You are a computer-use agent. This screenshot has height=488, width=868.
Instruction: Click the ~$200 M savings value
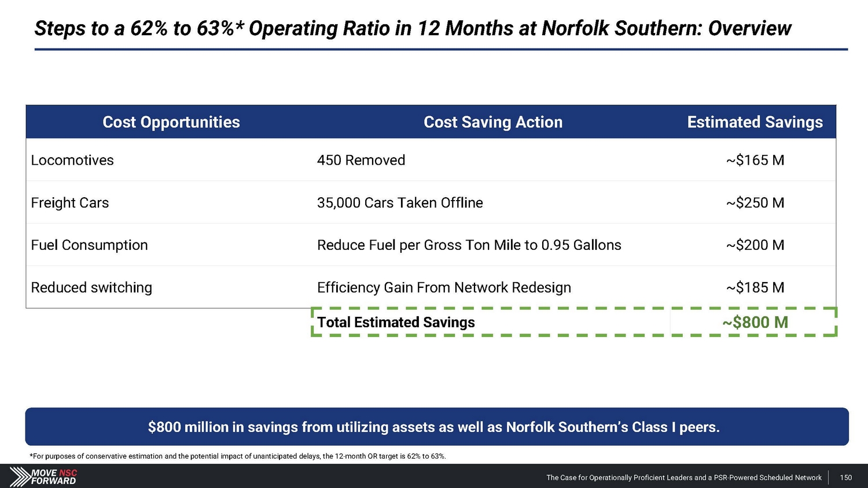point(755,245)
